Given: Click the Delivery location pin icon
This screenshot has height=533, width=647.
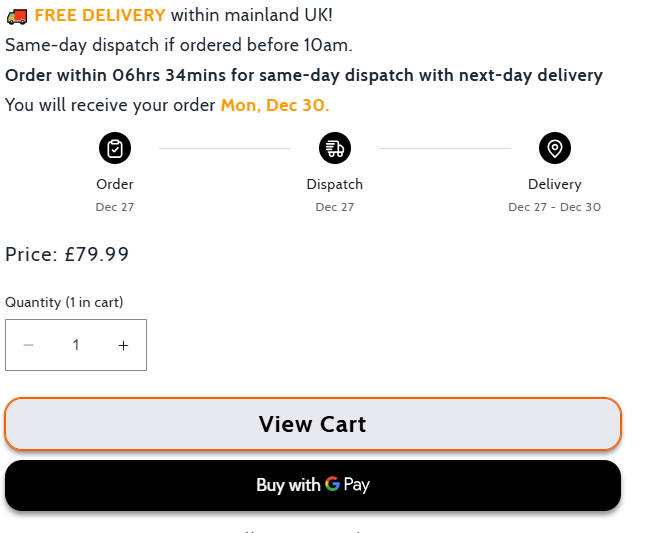Looking at the screenshot, I should 555,149.
